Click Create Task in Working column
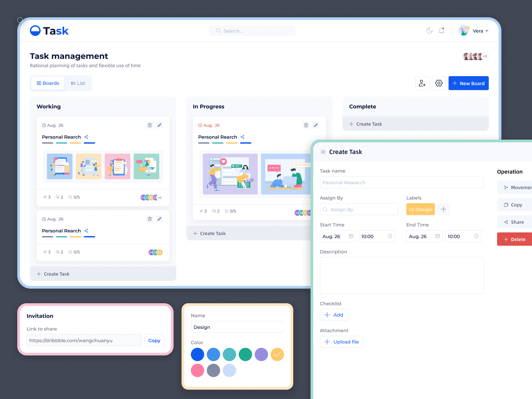Viewport: 532px width, 399px height. [103, 274]
